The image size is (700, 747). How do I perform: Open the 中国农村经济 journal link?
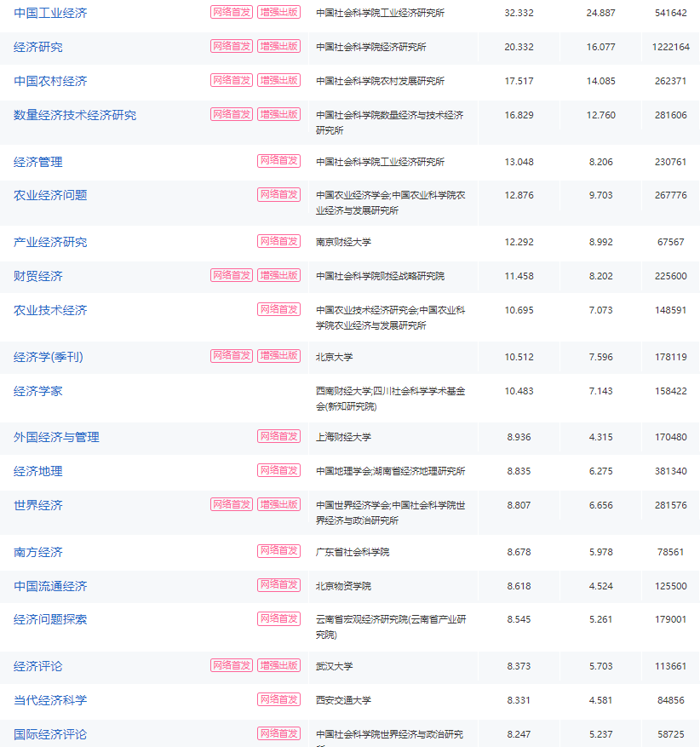tap(50, 81)
